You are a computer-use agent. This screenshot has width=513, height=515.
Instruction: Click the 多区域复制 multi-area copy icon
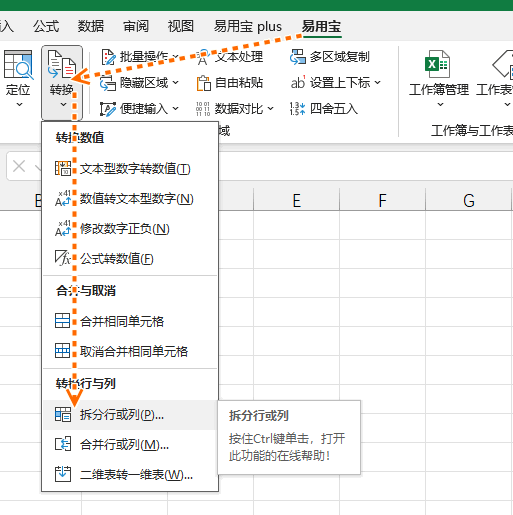(298, 57)
